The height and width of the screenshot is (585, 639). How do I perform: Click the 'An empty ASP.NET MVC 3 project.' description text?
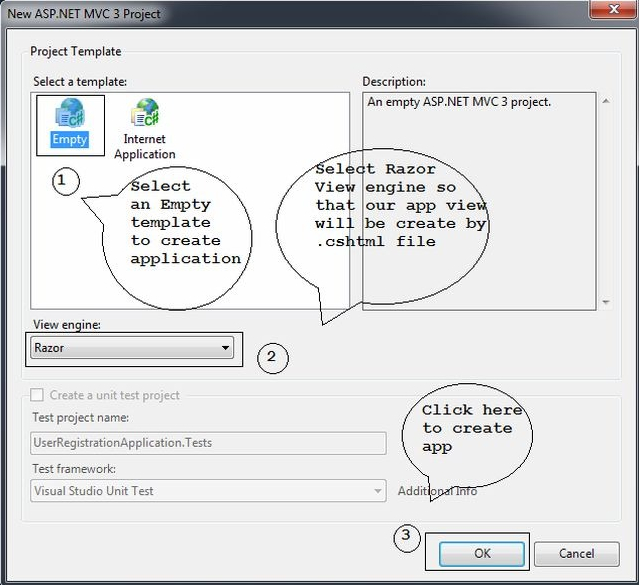459,102
